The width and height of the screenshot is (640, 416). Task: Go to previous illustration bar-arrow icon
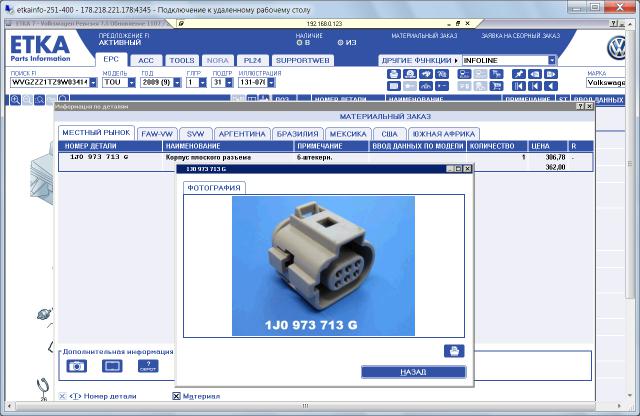coord(535,86)
